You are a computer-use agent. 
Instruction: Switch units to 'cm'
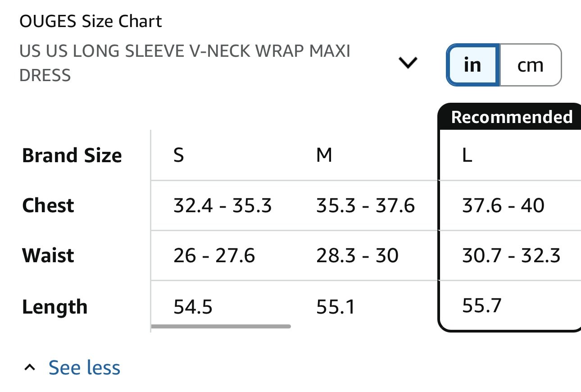531,65
